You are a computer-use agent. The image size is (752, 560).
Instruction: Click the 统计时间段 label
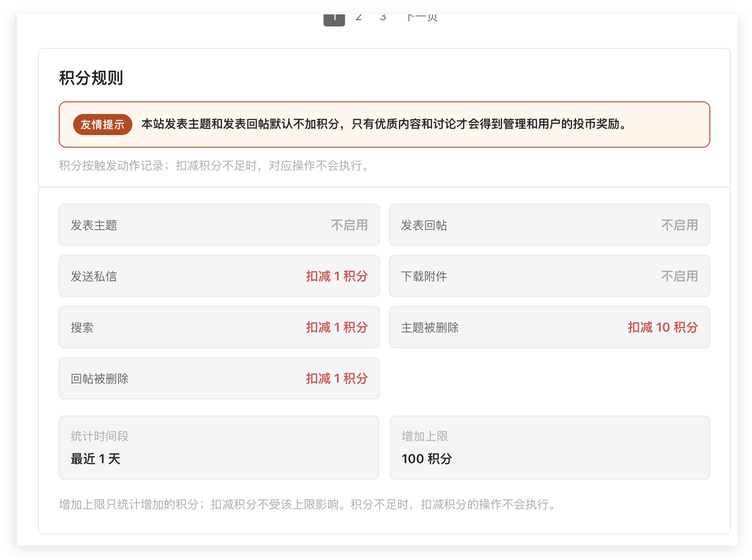pos(100,436)
